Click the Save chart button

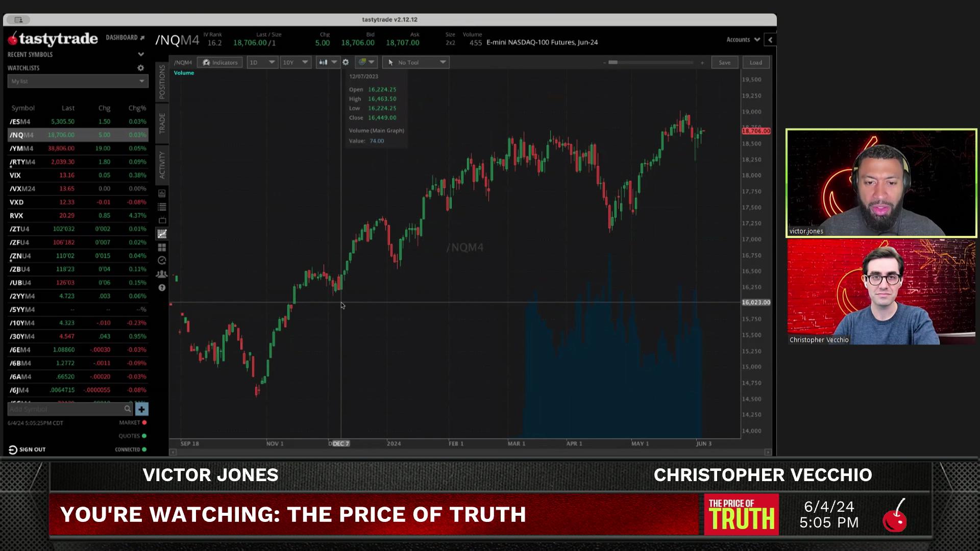[x=724, y=62]
